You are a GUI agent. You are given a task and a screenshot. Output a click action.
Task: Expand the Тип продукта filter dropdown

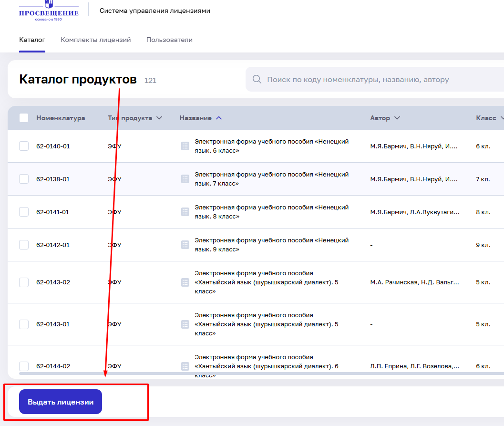click(159, 118)
